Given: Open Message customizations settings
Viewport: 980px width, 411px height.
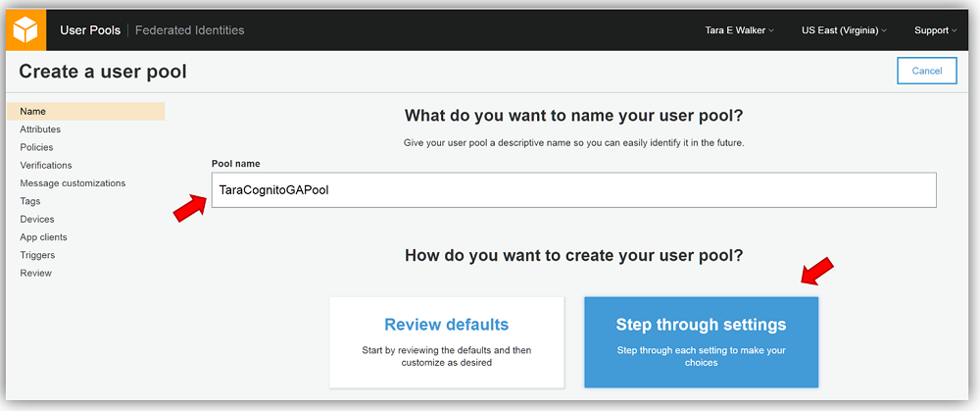Looking at the screenshot, I should pyautogui.click(x=73, y=183).
